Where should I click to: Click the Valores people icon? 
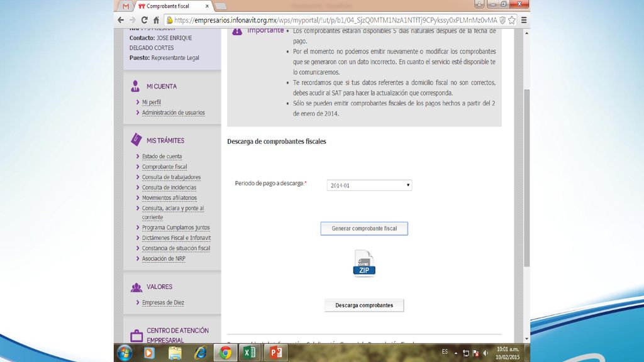point(136,287)
